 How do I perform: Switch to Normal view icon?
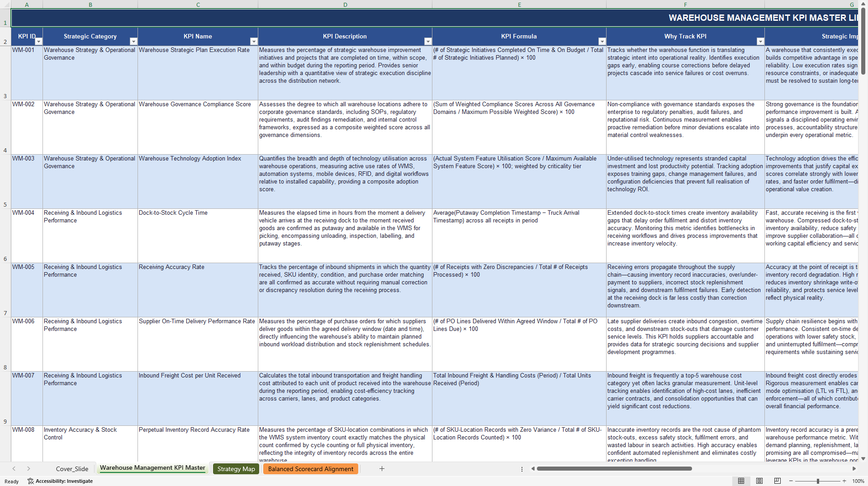point(741,481)
